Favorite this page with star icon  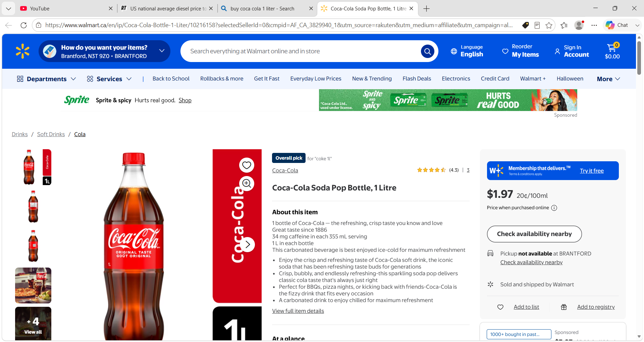pos(549,25)
